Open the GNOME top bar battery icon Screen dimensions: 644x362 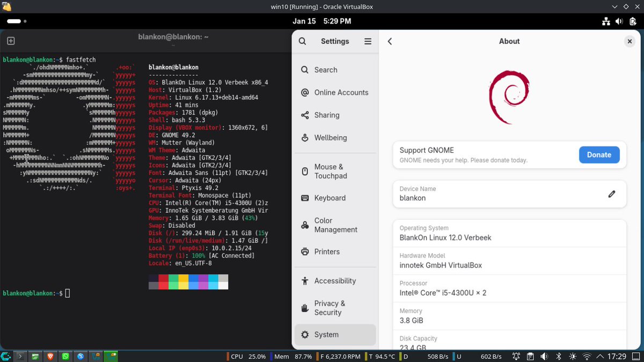[x=632, y=21]
